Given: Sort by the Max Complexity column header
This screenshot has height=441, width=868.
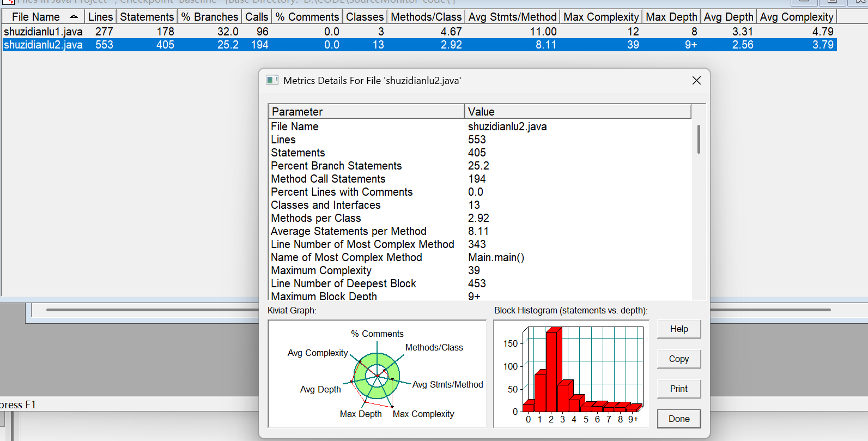Looking at the screenshot, I should (601, 17).
